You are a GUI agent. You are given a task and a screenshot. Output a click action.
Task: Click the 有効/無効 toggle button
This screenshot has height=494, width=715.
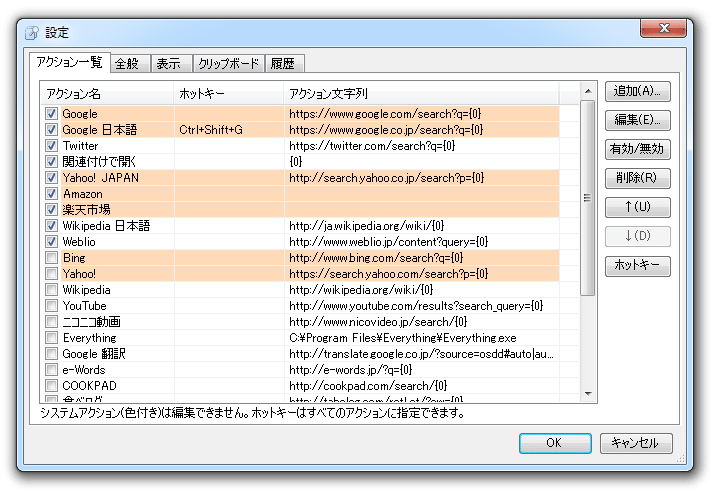click(637, 149)
